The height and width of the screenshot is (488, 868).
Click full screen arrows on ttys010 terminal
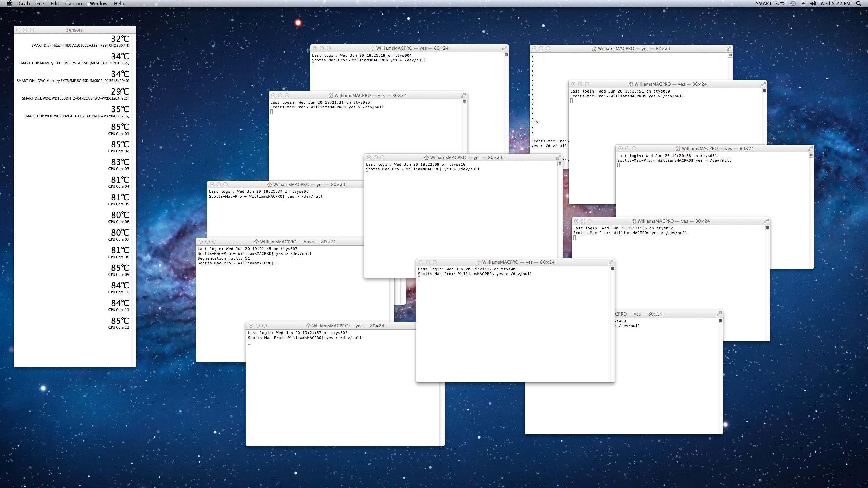(558, 157)
